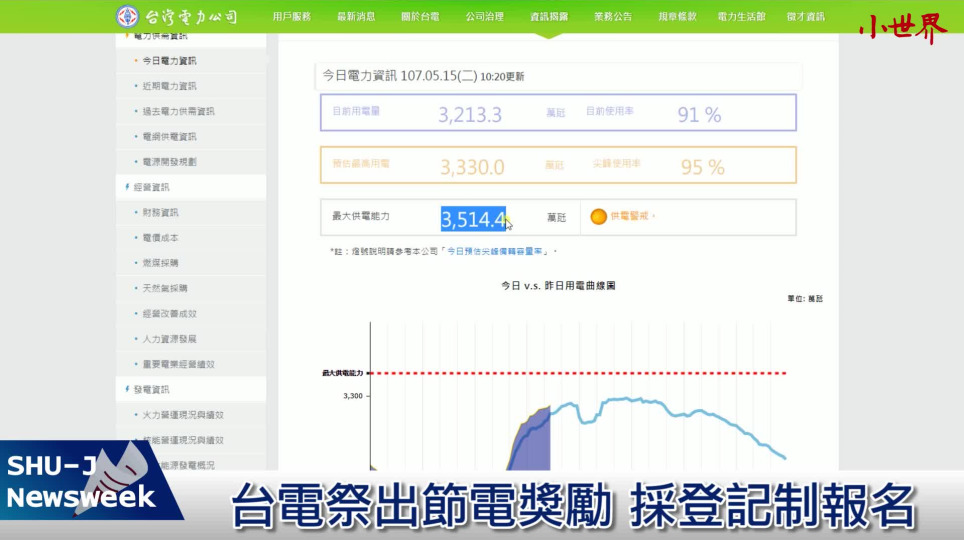Click the orange 供電警戒 status light
Image resolution: width=964 pixels, height=540 pixels.
(598, 217)
